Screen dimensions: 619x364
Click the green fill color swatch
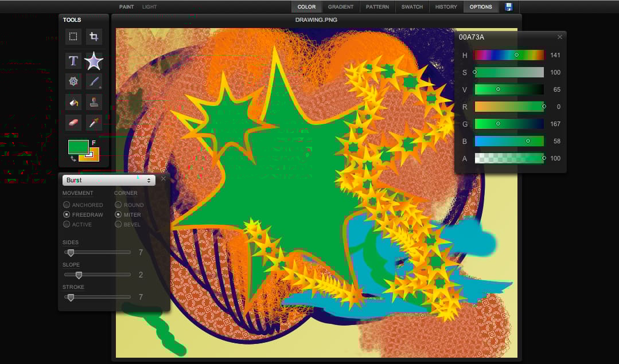click(78, 147)
